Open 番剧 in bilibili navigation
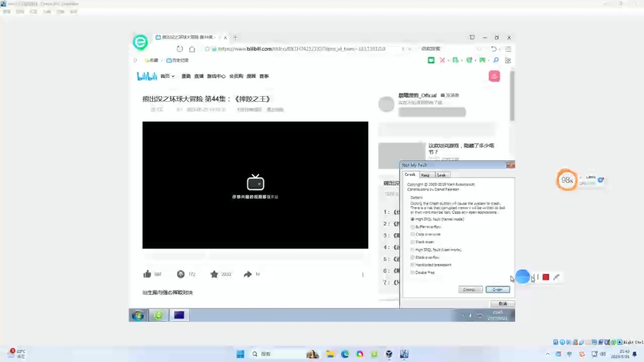 (186, 76)
